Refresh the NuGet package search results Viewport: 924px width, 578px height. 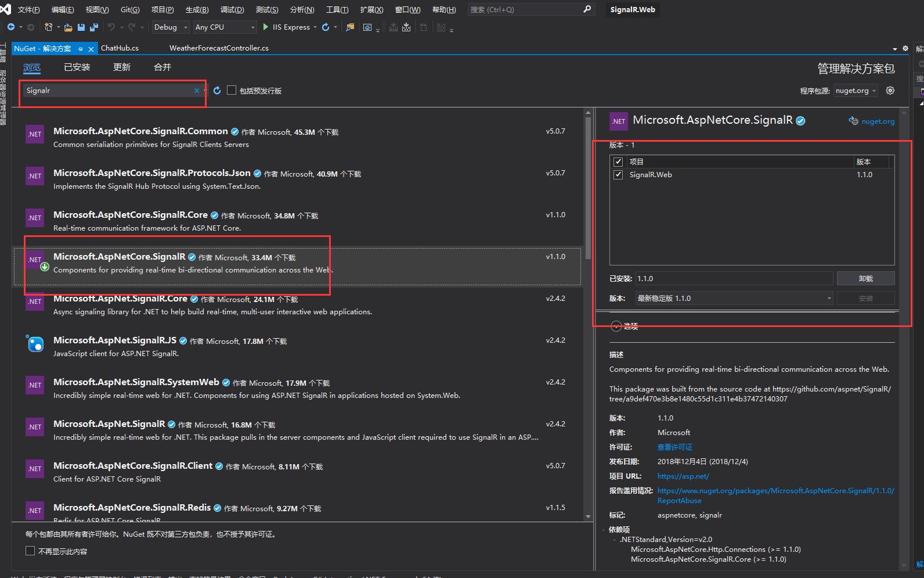point(217,91)
